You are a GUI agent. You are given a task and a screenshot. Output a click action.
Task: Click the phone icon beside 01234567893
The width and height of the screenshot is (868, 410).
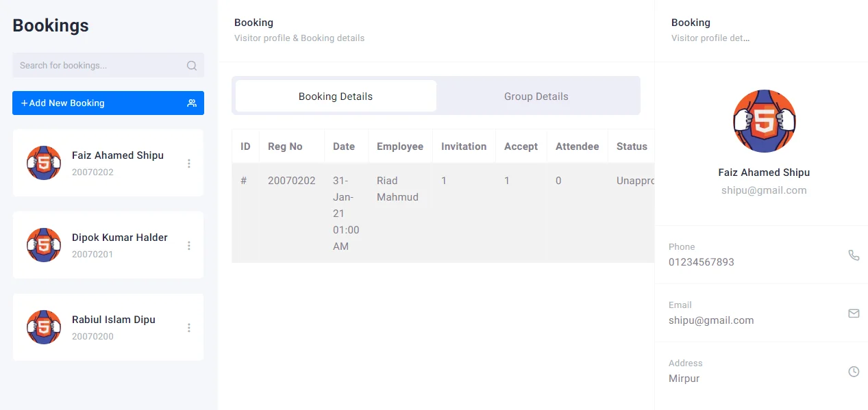pos(854,255)
